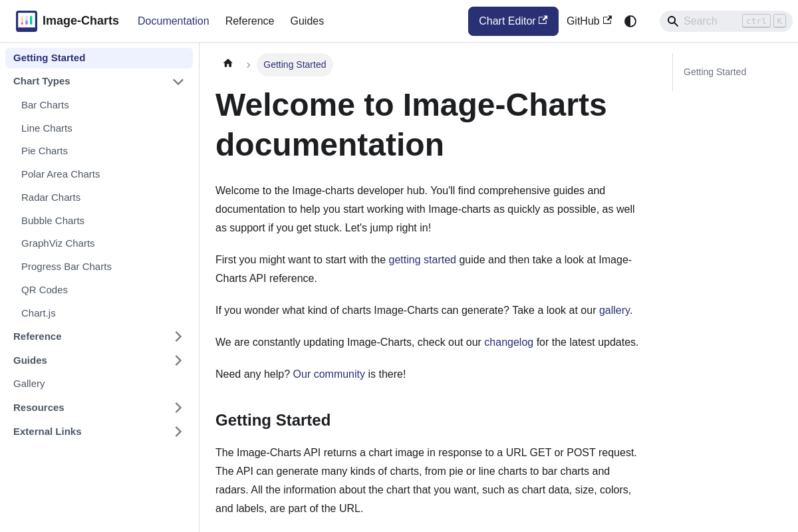Viewport: 798px width, 532px height.
Task: Click the Getting Started section heading
Action: (x=273, y=420)
